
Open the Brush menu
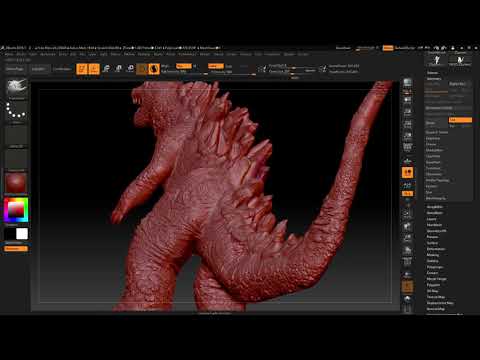[21, 54]
